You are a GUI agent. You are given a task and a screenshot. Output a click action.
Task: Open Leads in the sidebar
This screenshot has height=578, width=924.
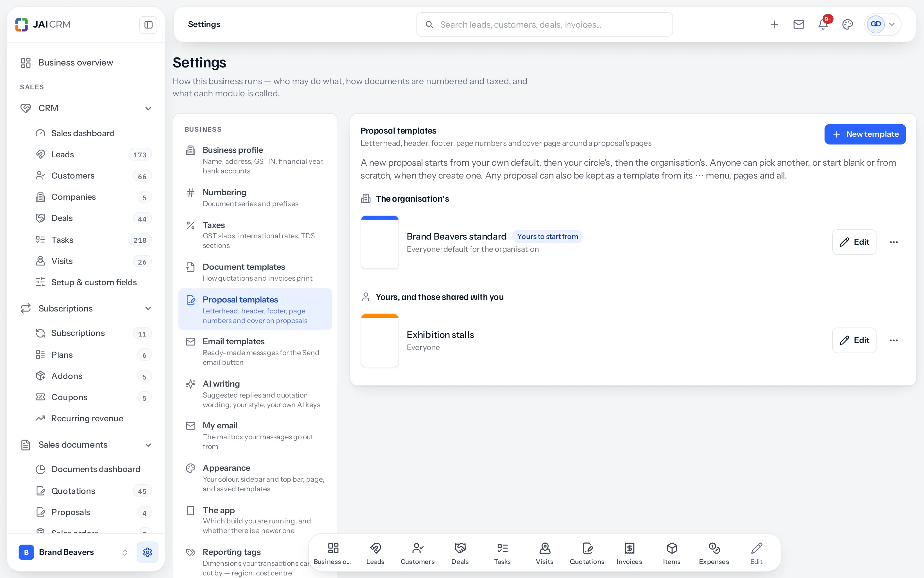pyautogui.click(x=93, y=154)
